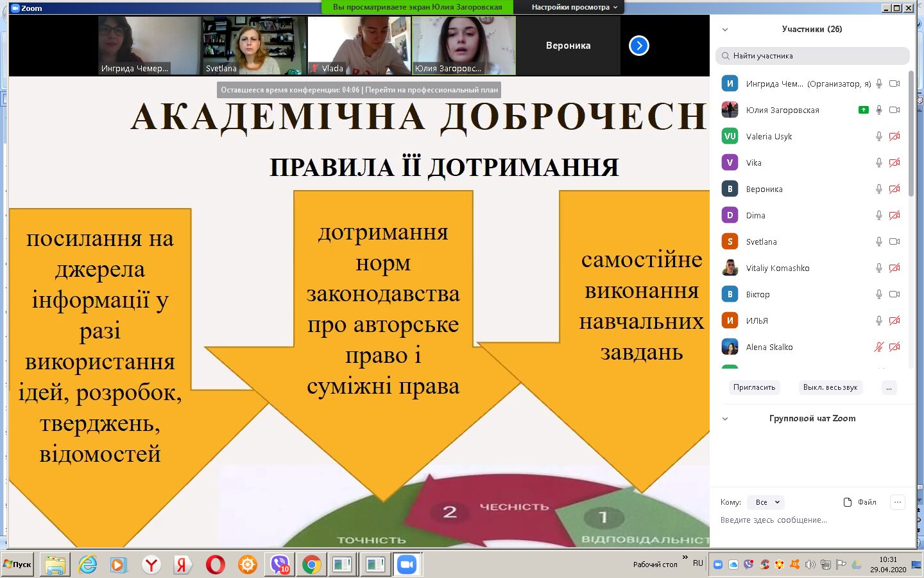The image size is (924, 578).
Task: Click Ингрида Чемер video thumbnail
Action: point(150,46)
